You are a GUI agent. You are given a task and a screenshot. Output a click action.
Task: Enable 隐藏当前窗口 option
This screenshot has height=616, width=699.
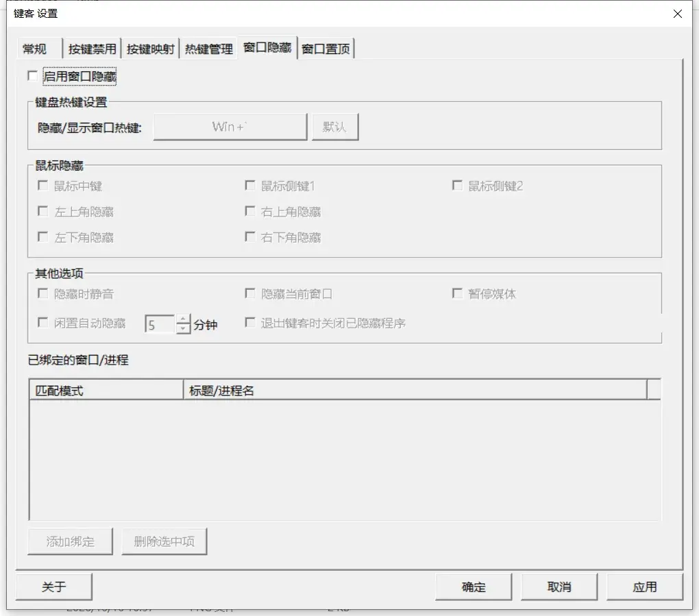coord(250,293)
